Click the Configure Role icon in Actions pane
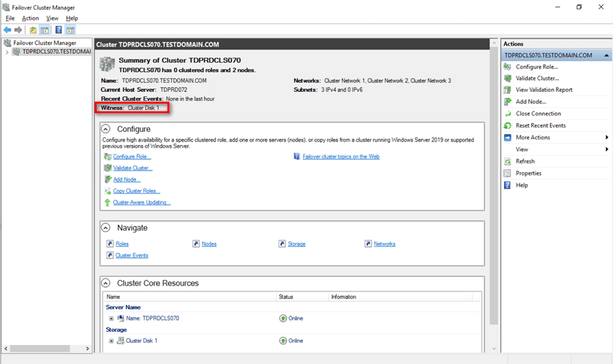The width and height of the screenshot is (613, 364). [x=507, y=67]
